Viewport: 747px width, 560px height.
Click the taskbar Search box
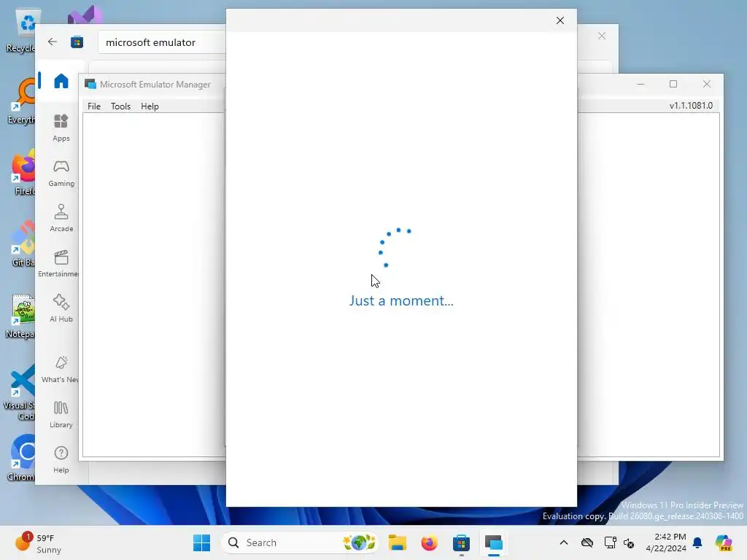click(300, 542)
